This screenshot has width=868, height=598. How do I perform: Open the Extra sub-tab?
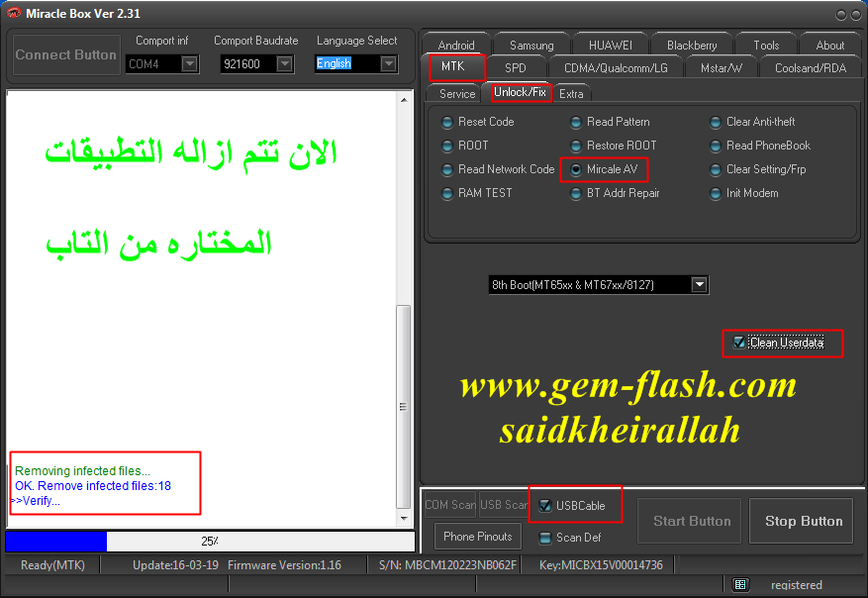pos(571,94)
